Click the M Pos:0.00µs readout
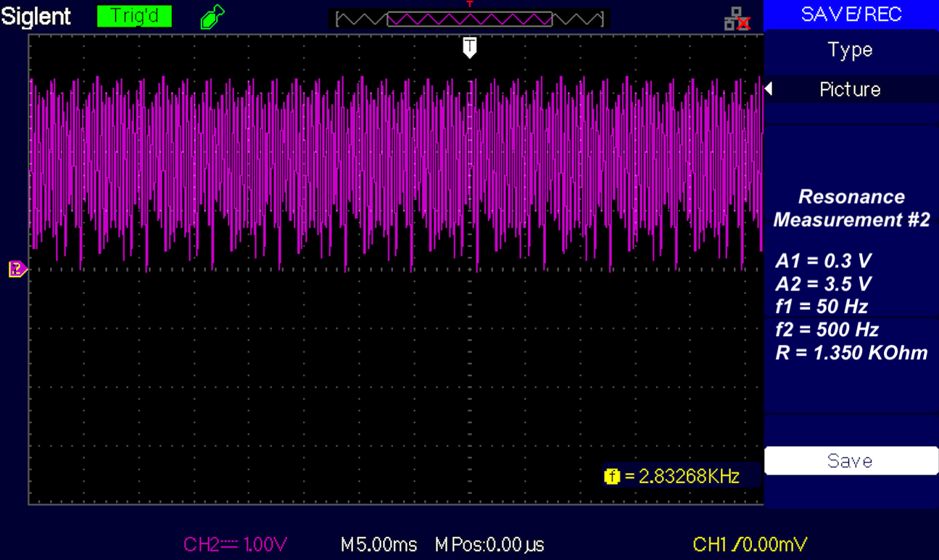 click(x=489, y=545)
